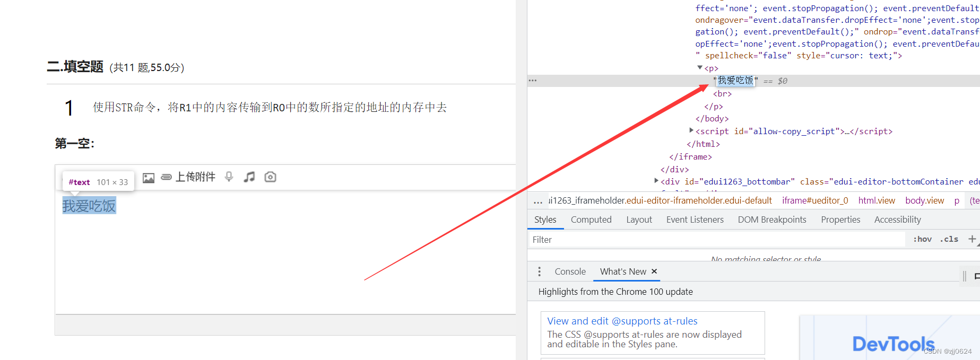Select html.view in the breadcrumb

click(x=877, y=200)
